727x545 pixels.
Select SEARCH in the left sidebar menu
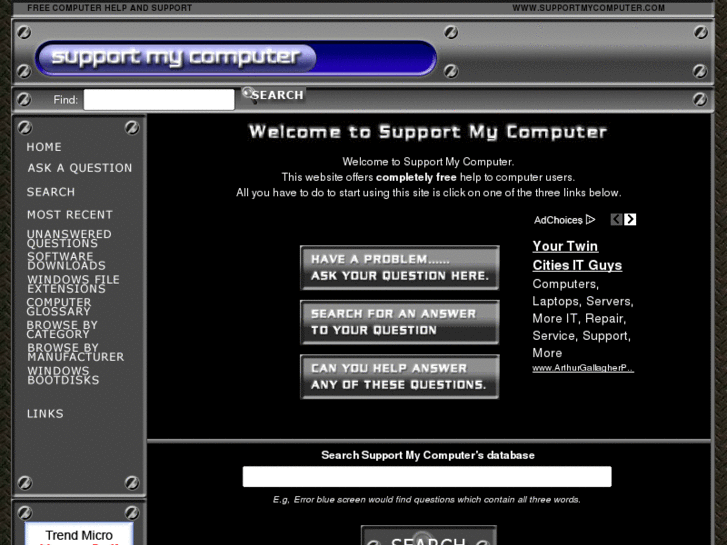51,192
